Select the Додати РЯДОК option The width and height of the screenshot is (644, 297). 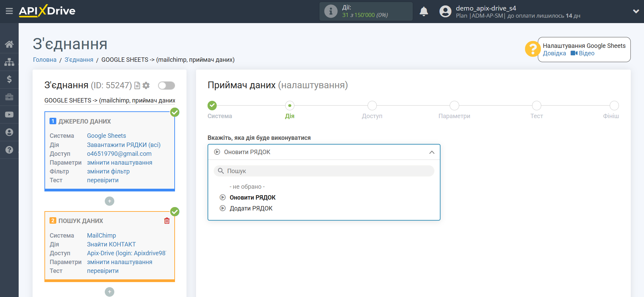click(251, 208)
